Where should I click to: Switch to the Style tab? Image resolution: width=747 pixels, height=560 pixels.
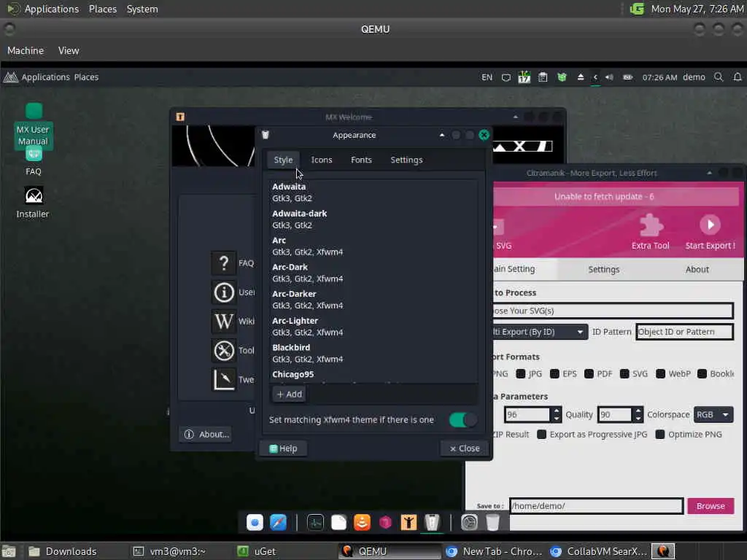[x=283, y=160]
